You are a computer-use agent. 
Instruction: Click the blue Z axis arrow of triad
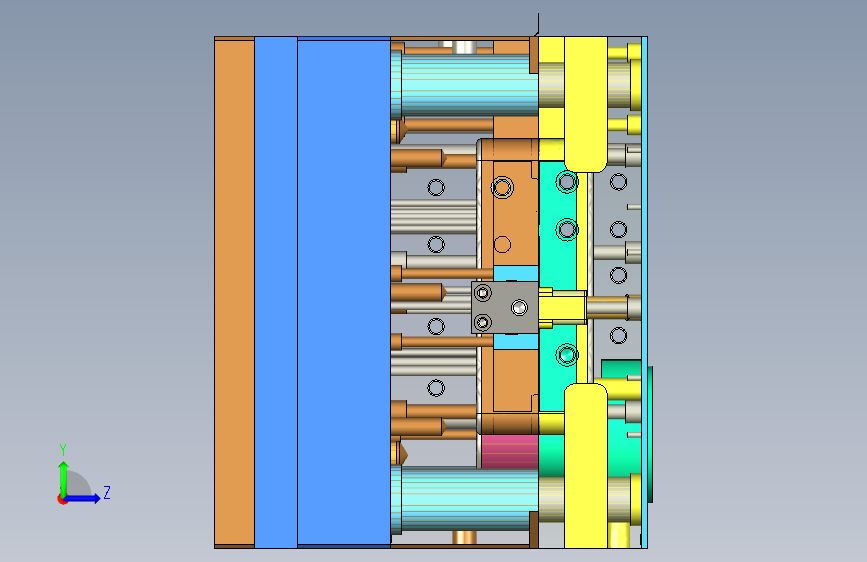coord(83,498)
